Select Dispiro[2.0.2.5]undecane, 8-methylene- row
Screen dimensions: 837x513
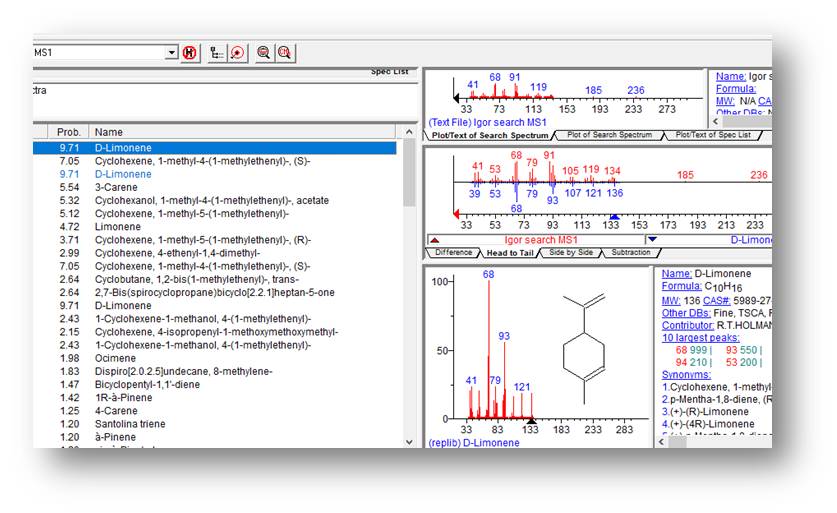point(215,372)
